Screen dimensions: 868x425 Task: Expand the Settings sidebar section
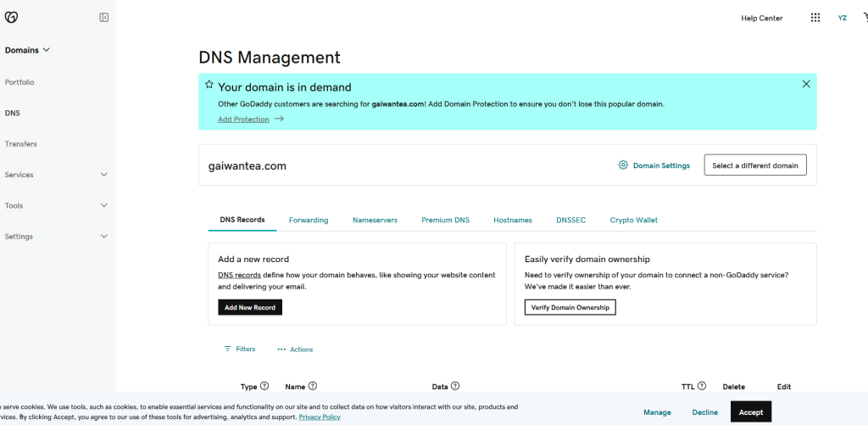tap(103, 237)
